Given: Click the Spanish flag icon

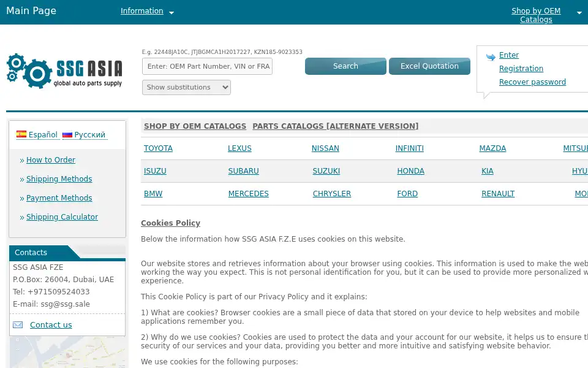Looking at the screenshot, I should [x=21, y=134].
